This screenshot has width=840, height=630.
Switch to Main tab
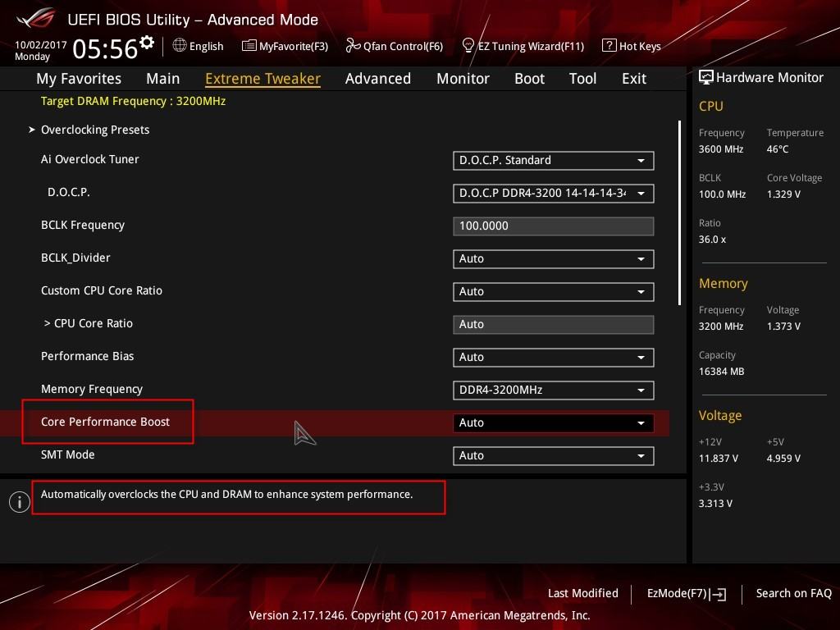163,79
